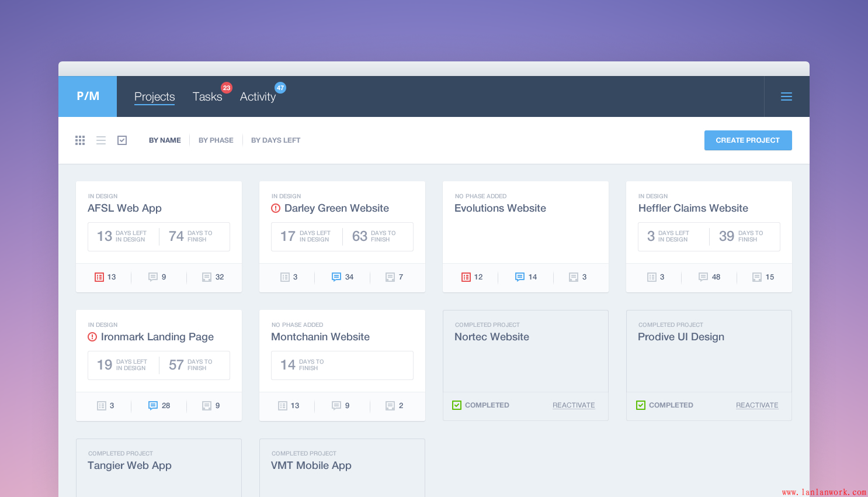Screen dimensions: 868x497
Task: Open Evolutions Website blue comments icon
Action: pos(520,277)
